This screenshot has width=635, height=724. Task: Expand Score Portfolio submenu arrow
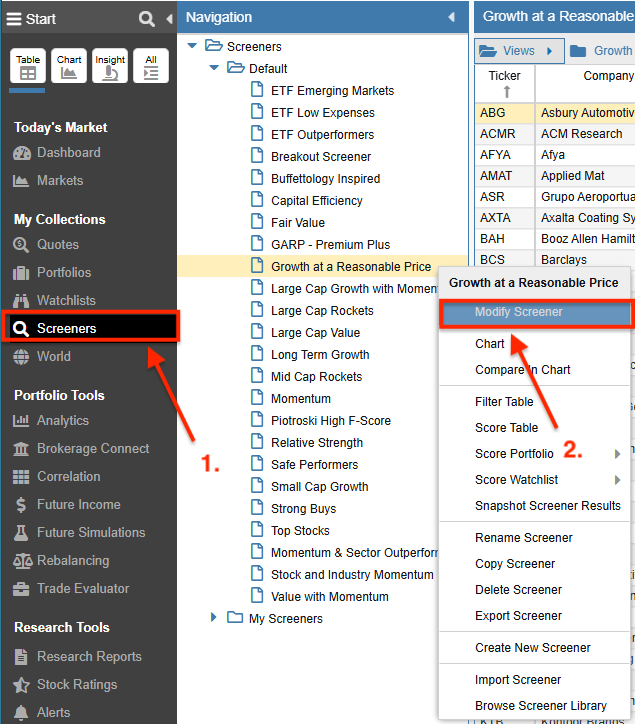(617, 454)
